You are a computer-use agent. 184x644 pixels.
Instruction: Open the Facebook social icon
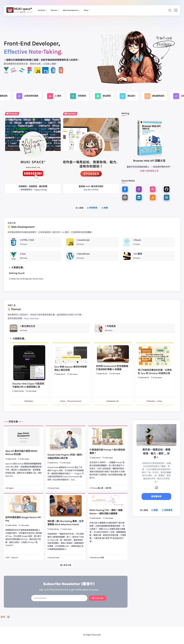(x=125, y=189)
